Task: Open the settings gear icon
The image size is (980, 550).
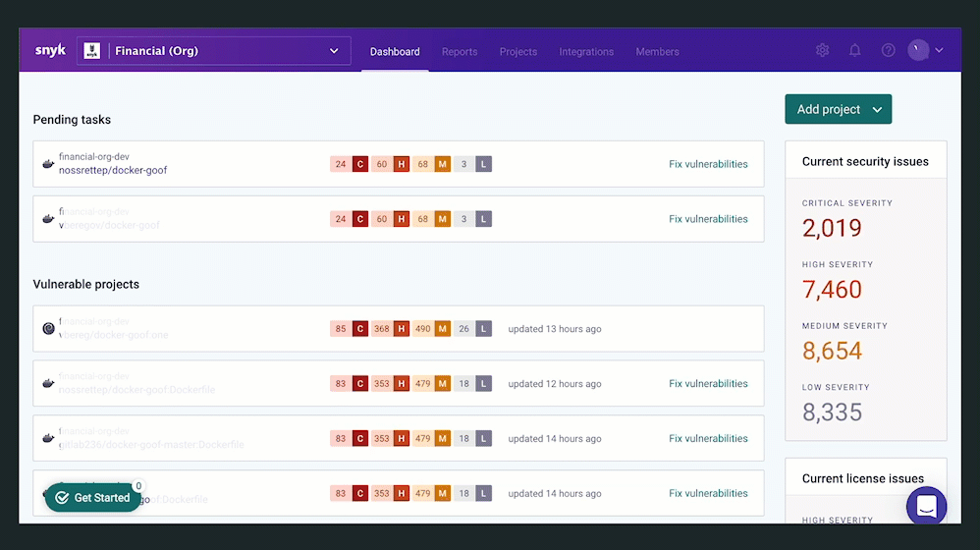Action: point(823,50)
